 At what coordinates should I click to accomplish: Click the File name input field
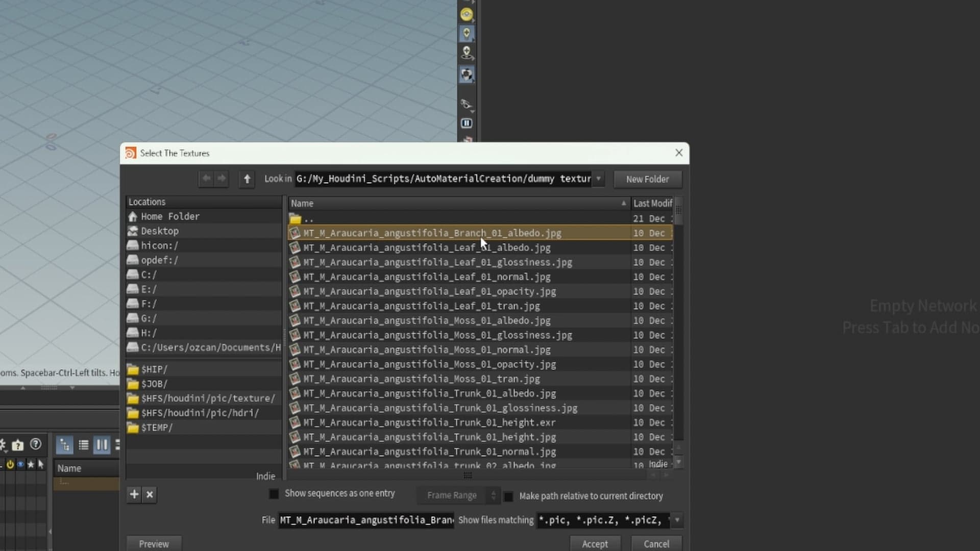coord(365,520)
